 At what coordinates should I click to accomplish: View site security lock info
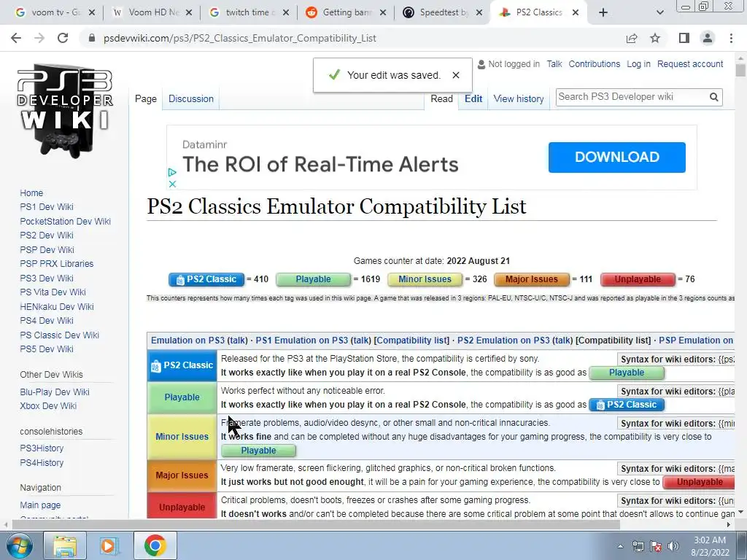pos(92,38)
